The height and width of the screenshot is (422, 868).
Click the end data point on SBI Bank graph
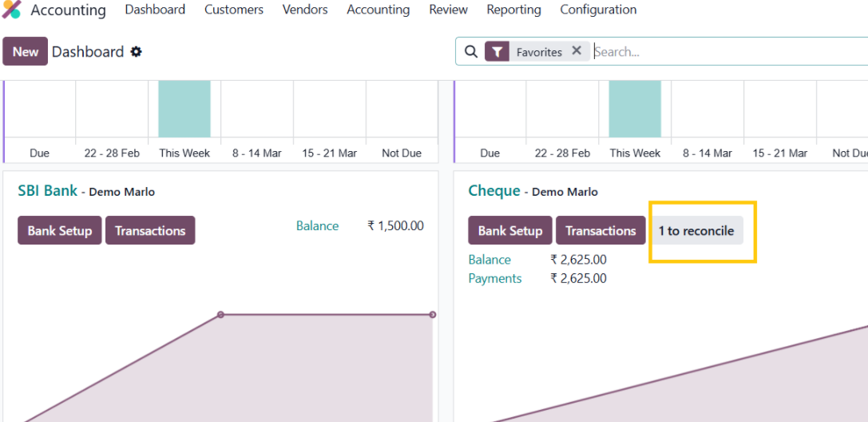(433, 315)
